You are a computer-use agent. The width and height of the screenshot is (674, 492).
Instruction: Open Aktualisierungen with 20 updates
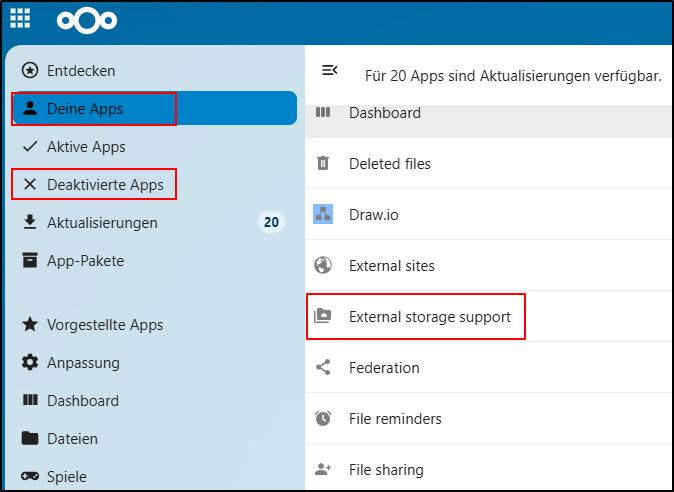pos(102,223)
